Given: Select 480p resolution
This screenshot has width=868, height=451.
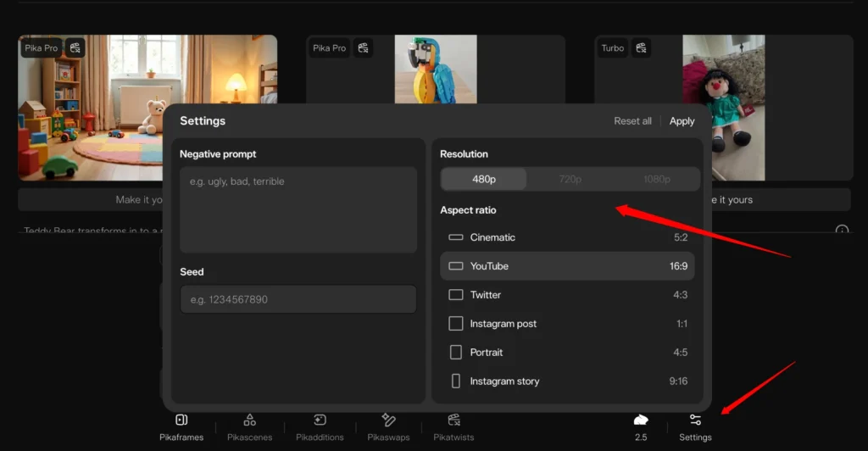Looking at the screenshot, I should (x=483, y=179).
